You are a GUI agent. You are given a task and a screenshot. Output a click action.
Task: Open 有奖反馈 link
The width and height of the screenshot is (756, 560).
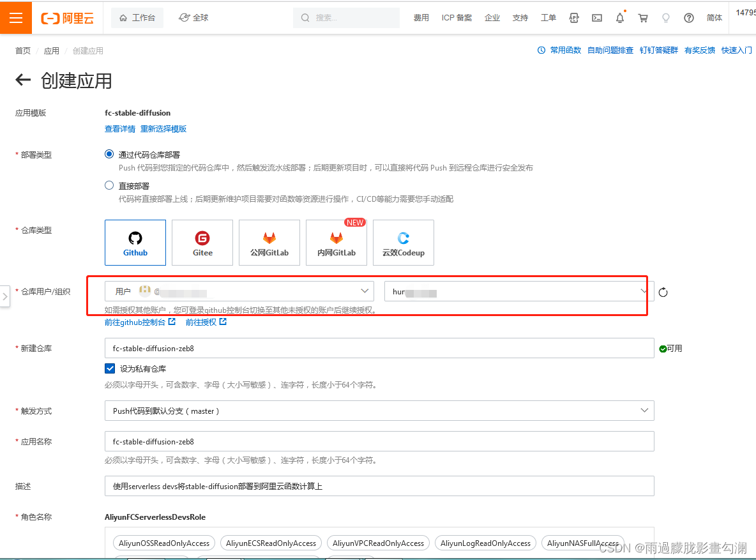tap(700, 50)
